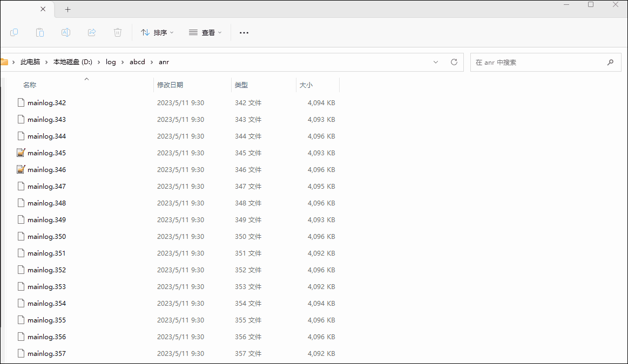Click the refresh icon beside the address bar
The width and height of the screenshot is (628, 364).
pyautogui.click(x=454, y=62)
